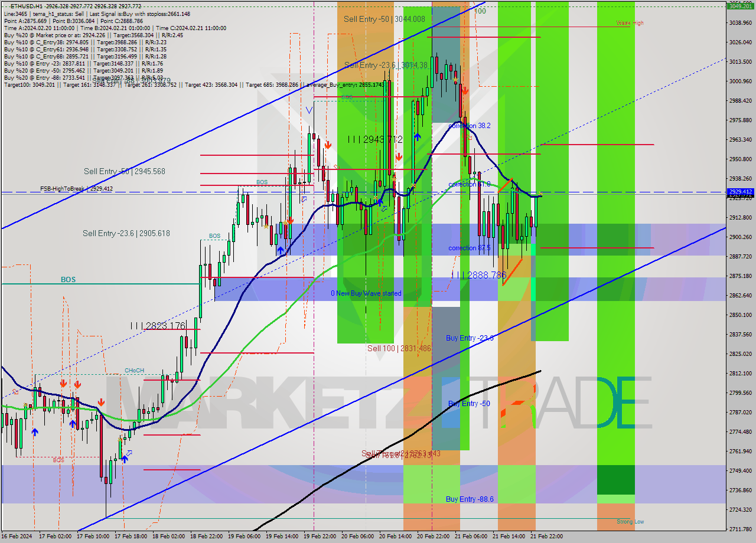Select the 'Buy Entry -50' label
Viewport: 756px width, 543px height.
(469, 403)
